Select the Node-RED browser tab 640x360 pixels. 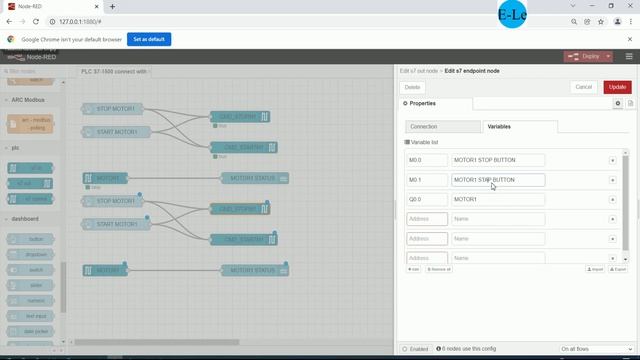(x=53, y=7)
